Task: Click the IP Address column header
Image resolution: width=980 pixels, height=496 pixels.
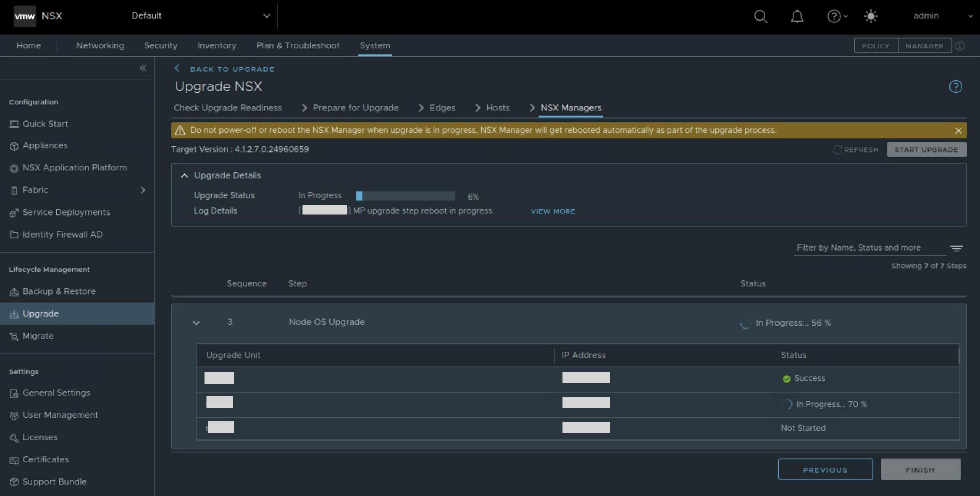Action: (x=584, y=355)
